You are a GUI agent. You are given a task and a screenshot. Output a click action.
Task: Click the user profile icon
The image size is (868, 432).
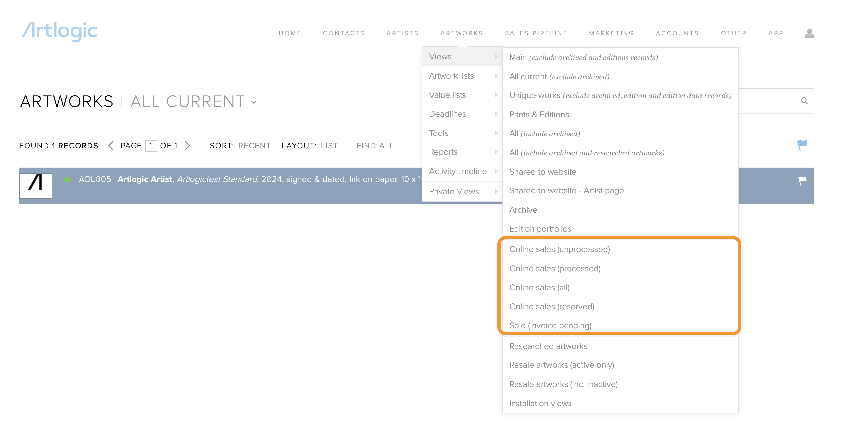pyautogui.click(x=809, y=33)
